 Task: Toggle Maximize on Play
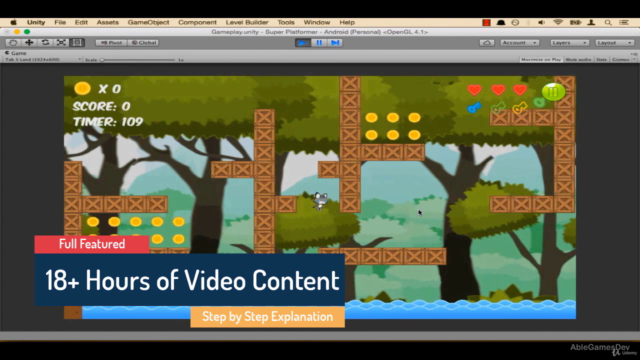coord(541,60)
